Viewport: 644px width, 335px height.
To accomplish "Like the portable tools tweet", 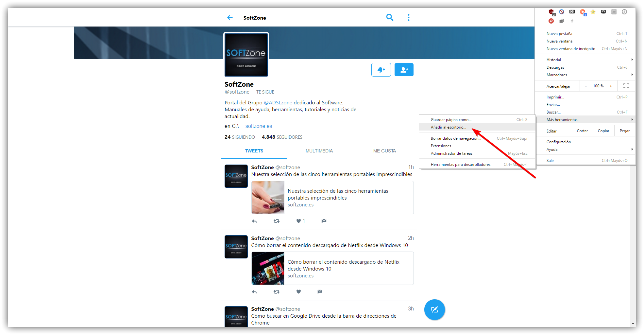I will coord(298,221).
